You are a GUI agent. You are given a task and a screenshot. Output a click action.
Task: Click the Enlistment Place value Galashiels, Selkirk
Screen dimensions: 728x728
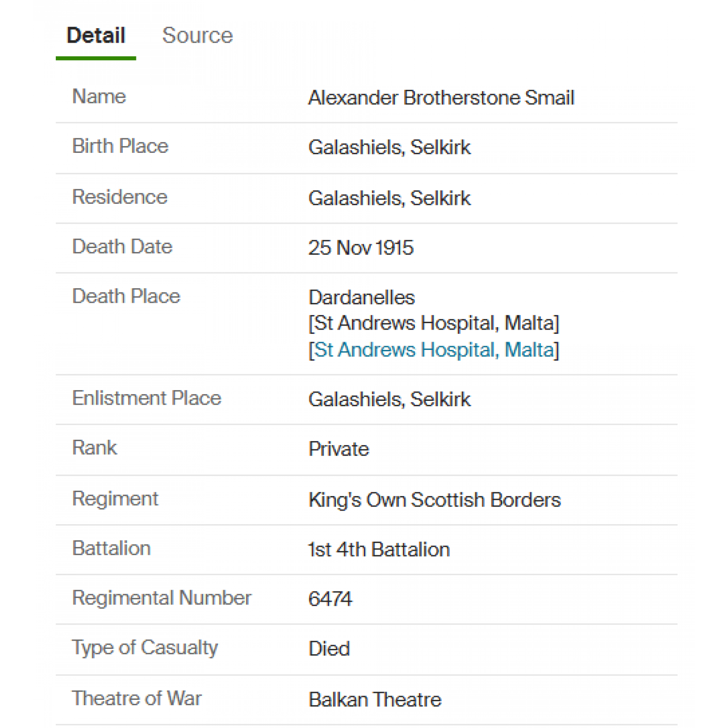390,399
